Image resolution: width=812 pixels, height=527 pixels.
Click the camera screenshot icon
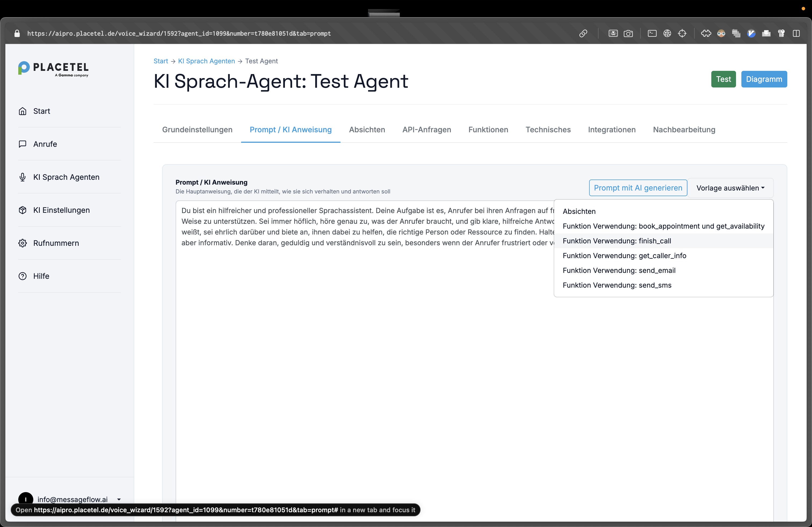(x=628, y=33)
